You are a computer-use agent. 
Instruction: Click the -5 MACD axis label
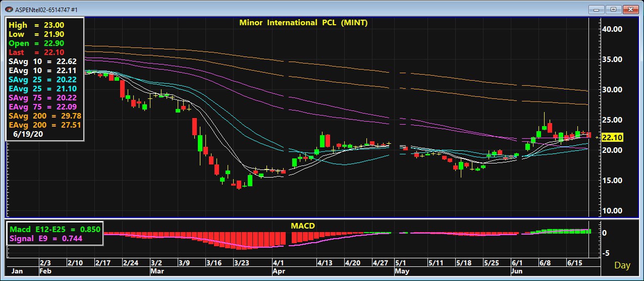[x=607, y=253]
